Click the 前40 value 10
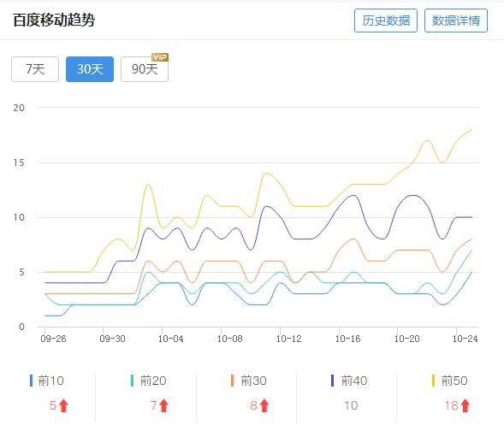This screenshot has height=431, width=504. (351, 405)
